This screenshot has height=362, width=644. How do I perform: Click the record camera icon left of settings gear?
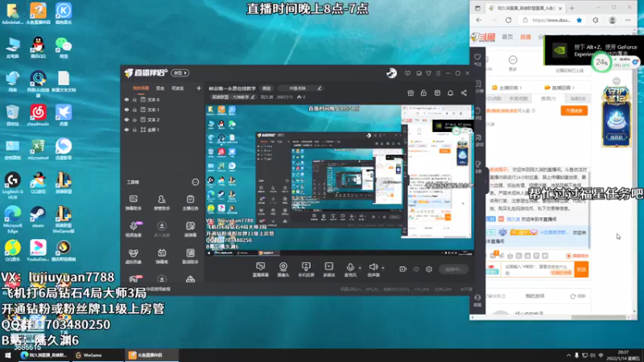point(402,269)
